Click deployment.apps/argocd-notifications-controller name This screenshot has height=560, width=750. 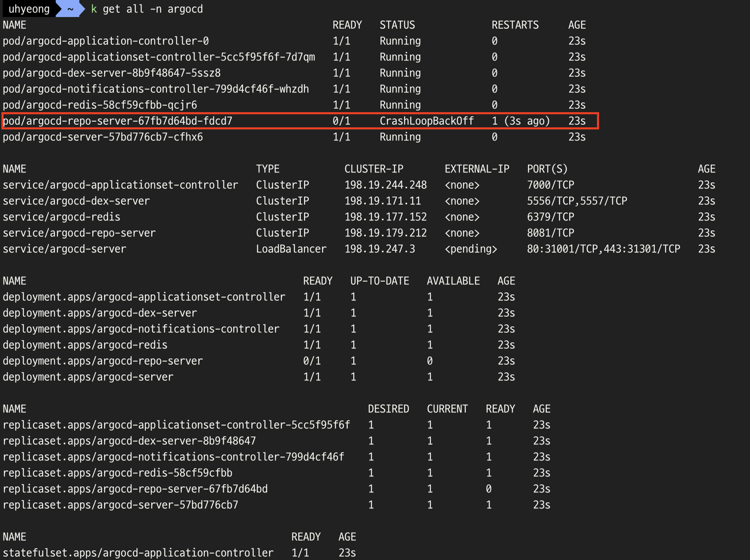click(x=141, y=329)
